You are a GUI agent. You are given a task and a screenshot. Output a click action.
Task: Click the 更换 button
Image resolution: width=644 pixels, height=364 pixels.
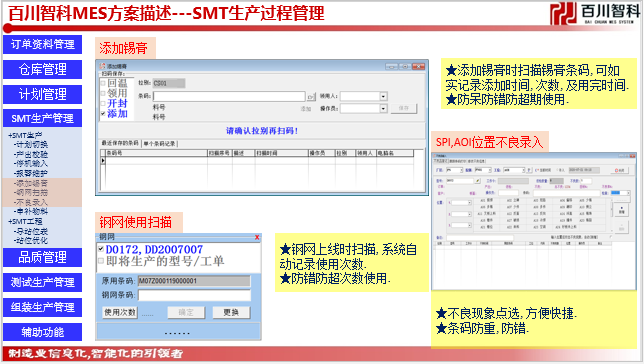pos(231,312)
